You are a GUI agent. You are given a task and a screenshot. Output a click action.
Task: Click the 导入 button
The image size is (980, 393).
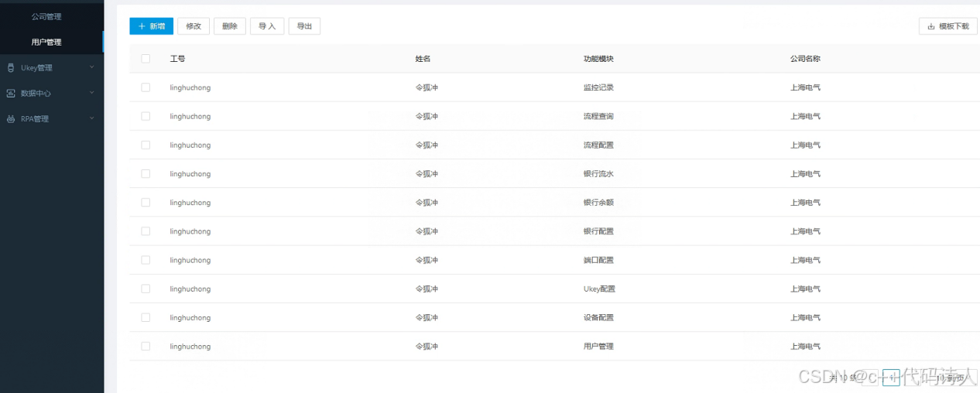[x=267, y=26]
